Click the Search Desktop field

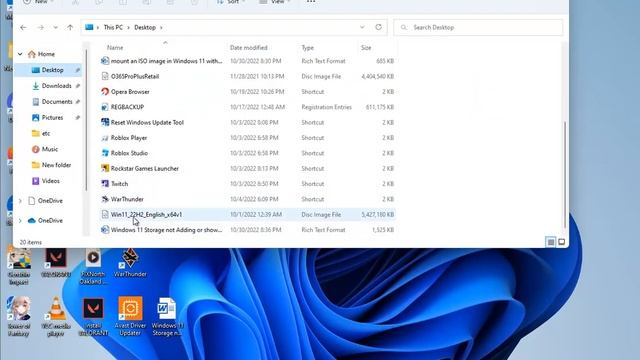click(x=478, y=27)
